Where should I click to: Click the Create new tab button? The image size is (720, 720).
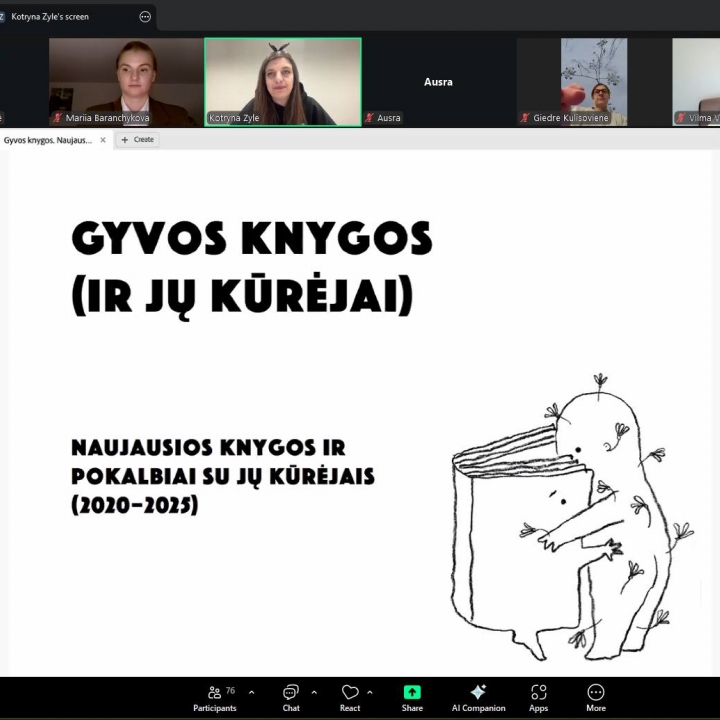click(138, 140)
